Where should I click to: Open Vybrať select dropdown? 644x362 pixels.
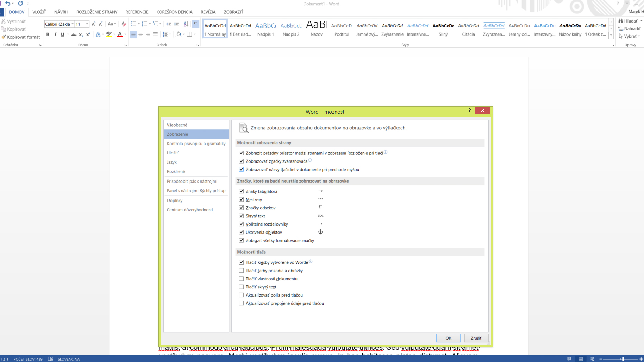click(629, 36)
